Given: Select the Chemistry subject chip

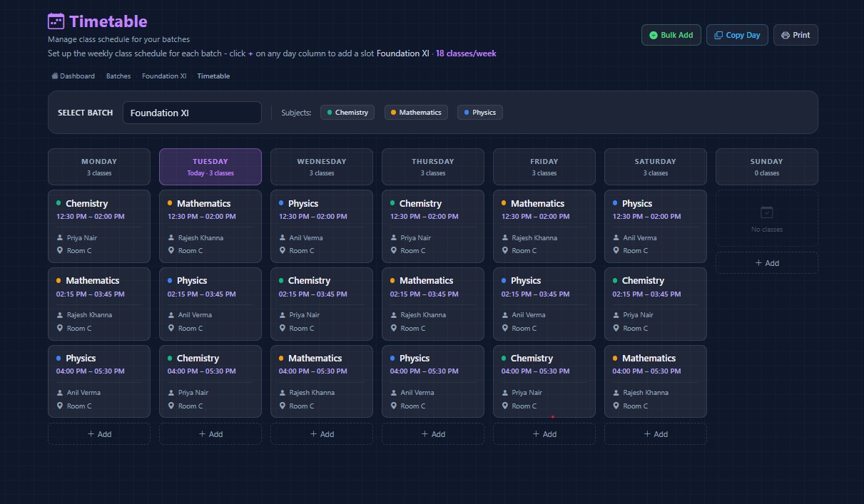Looking at the screenshot, I should click(347, 113).
